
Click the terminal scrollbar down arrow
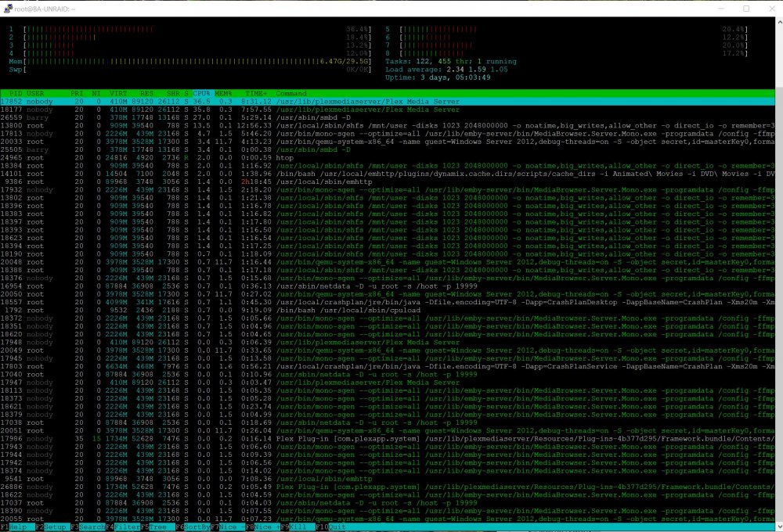pos(779,527)
